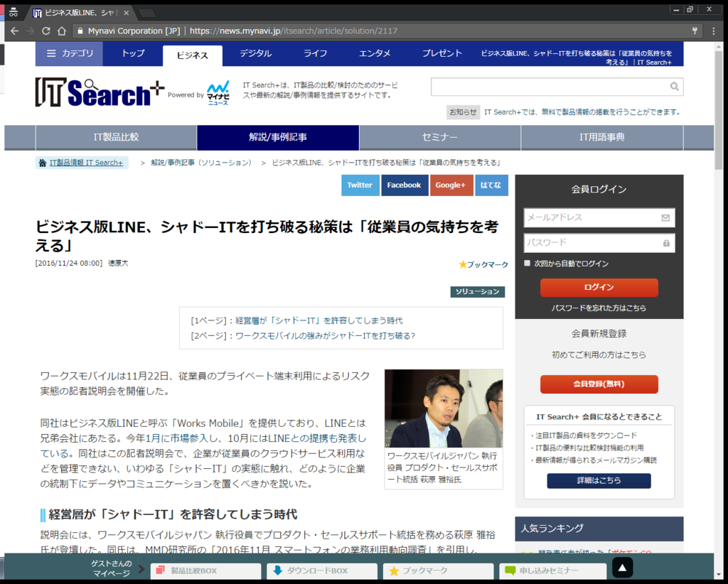
Task: Click the ソリューション tag
Action: (477, 292)
